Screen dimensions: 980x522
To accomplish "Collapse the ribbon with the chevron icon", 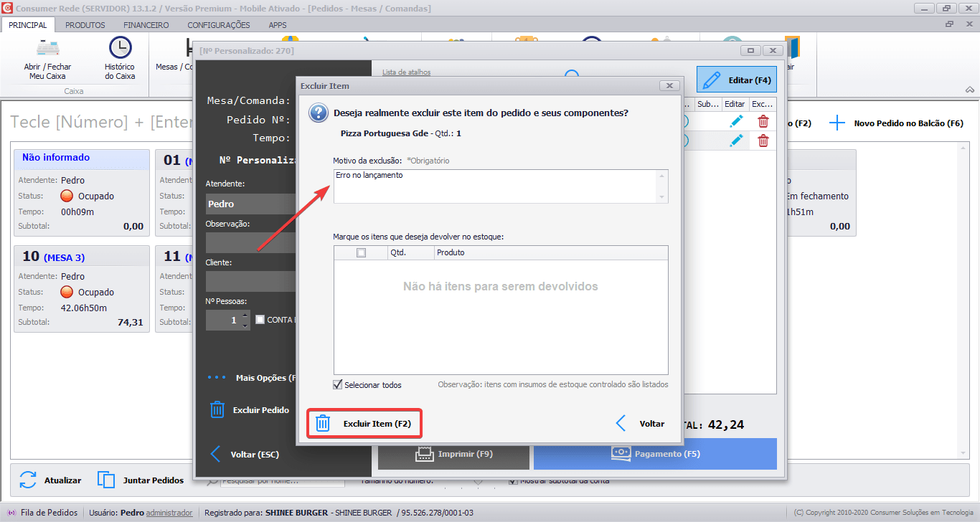I will (x=969, y=90).
